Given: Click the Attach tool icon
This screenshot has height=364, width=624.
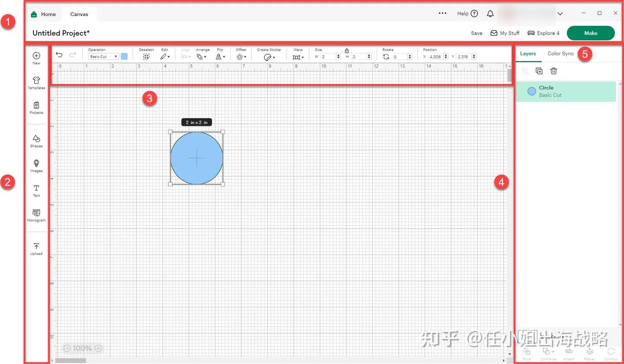Looking at the screenshot, I should pos(569,351).
